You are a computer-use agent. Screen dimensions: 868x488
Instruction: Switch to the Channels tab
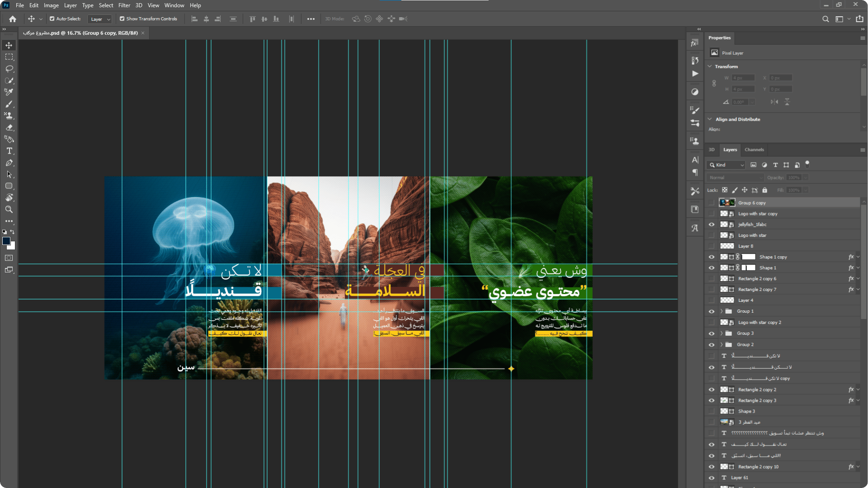pos(754,150)
